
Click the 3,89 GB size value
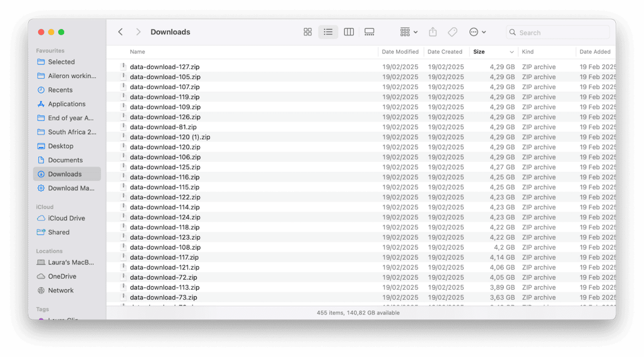pos(502,288)
